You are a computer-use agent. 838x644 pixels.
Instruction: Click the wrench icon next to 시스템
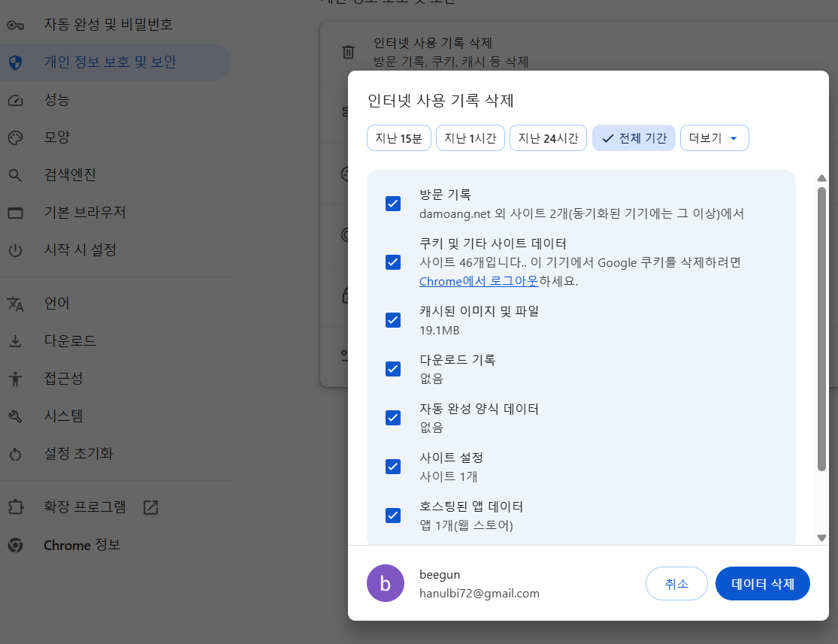coord(16,416)
